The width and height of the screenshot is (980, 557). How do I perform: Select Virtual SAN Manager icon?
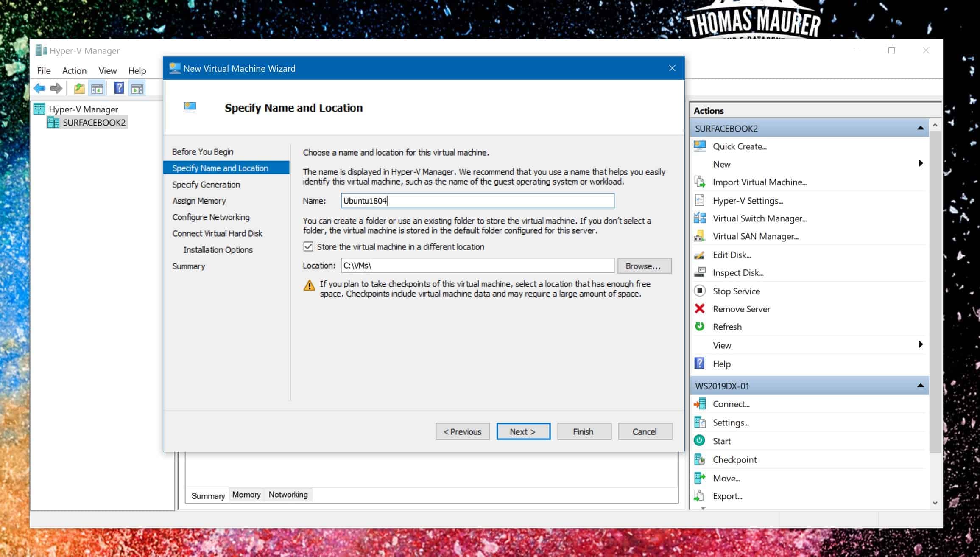click(699, 236)
